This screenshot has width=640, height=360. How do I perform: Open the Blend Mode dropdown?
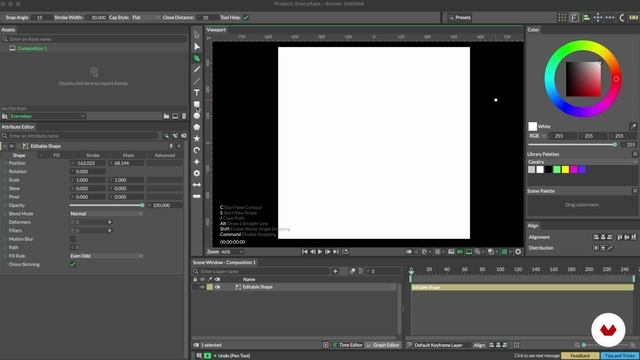107,213
